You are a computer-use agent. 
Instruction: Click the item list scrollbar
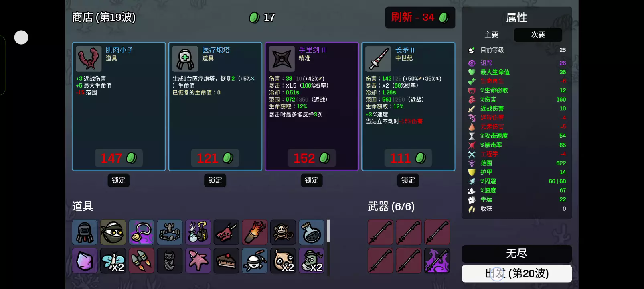coord(328,231)
